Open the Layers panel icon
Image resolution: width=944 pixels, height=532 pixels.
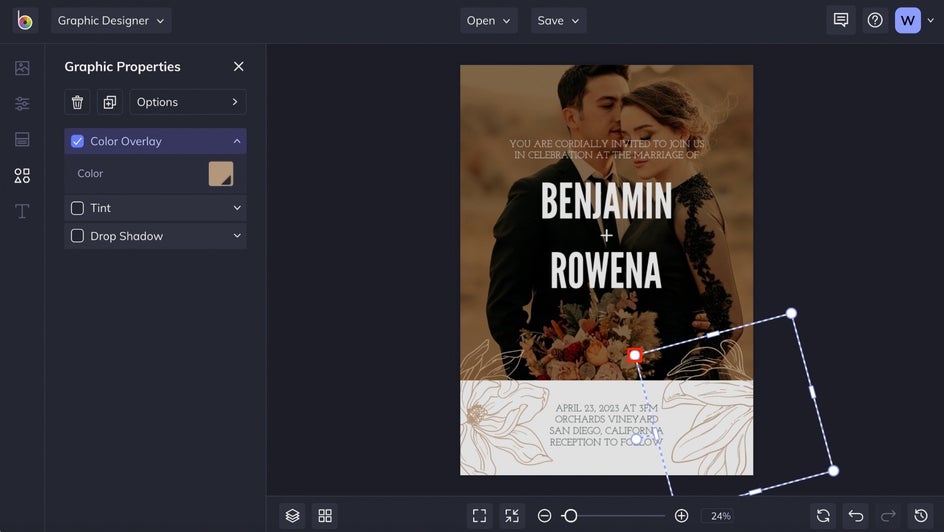pos(293,516)
